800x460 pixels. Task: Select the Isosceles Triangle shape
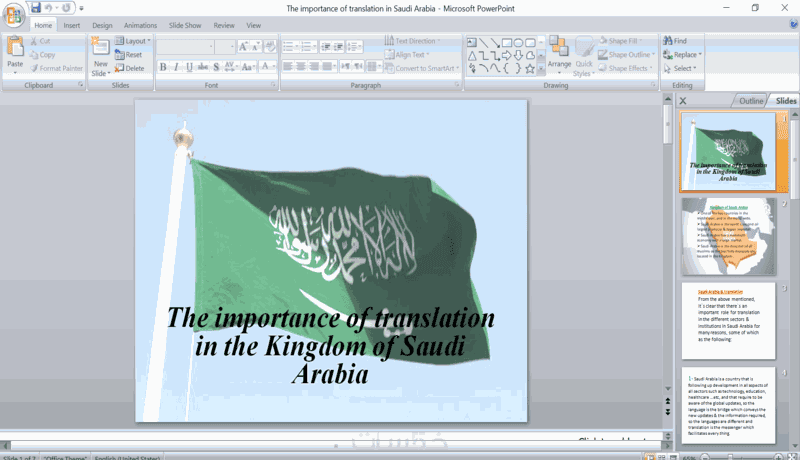[472, 56]
